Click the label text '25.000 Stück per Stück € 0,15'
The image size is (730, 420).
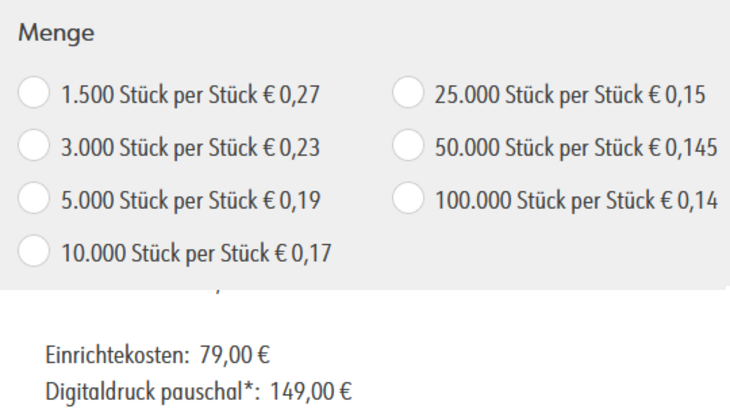click(571, 96)
